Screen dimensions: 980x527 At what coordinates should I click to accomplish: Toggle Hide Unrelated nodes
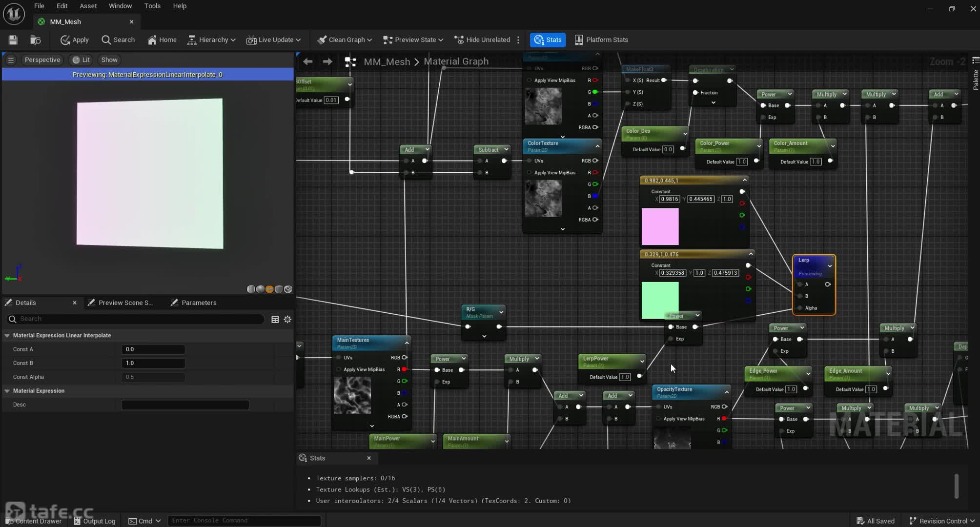[x=482, y=40]
